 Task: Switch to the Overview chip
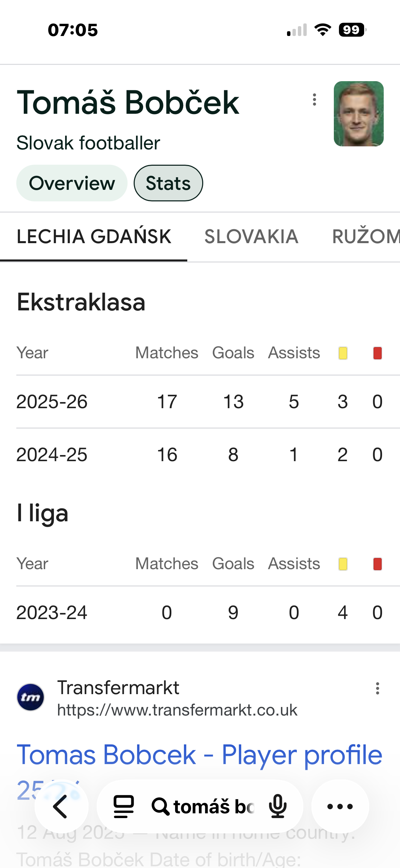coord(72,183)
